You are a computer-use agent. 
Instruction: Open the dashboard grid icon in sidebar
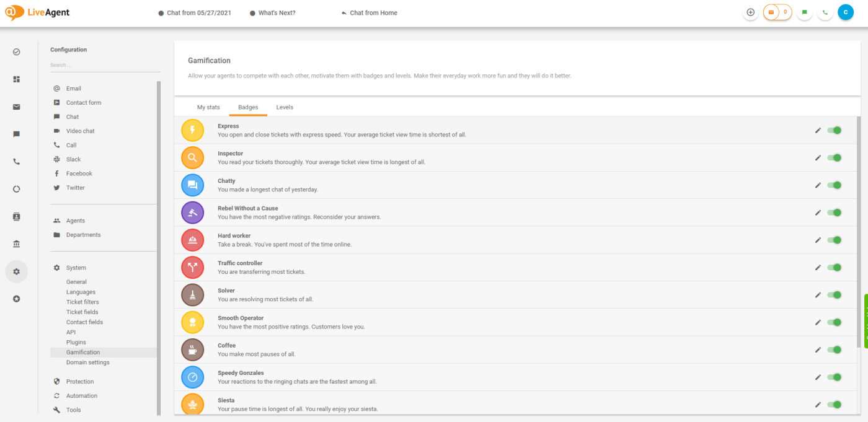pos(16,79)
